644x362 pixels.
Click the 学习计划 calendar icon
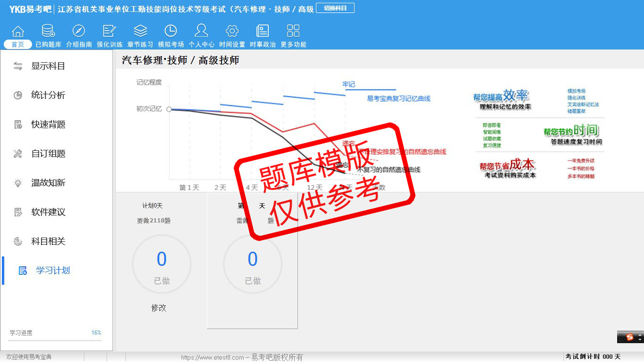[x=23, y=271]
